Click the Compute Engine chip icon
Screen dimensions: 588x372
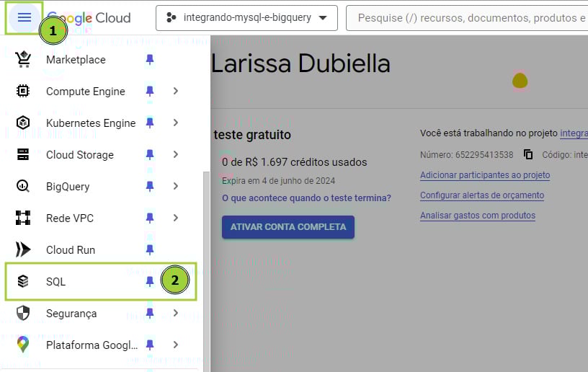tap(23, 91)
